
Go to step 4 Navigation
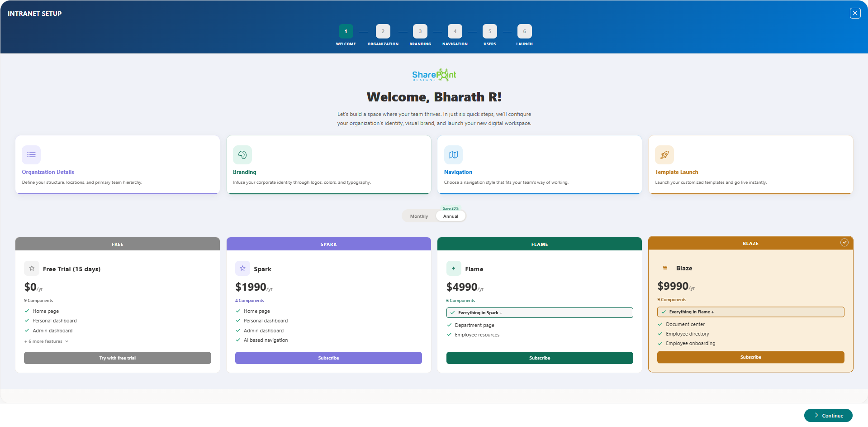click(455, 31)
